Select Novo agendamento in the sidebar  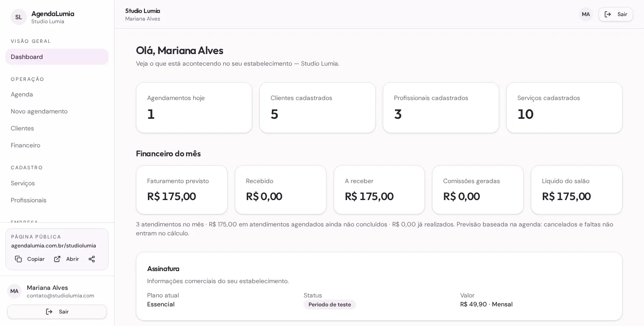[x=57, y=111]
